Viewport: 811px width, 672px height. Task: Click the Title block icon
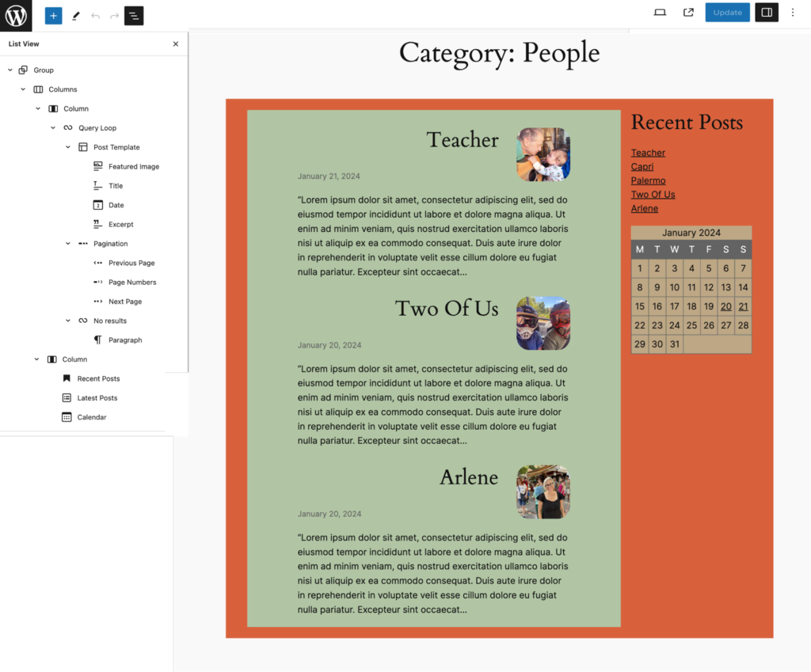pyautogui.click(x=97, y=185)
